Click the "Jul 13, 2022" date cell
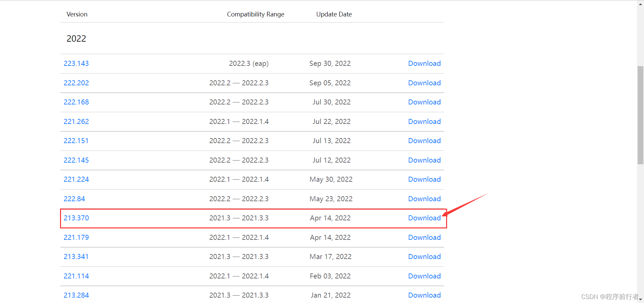 [x=332, y=141]
